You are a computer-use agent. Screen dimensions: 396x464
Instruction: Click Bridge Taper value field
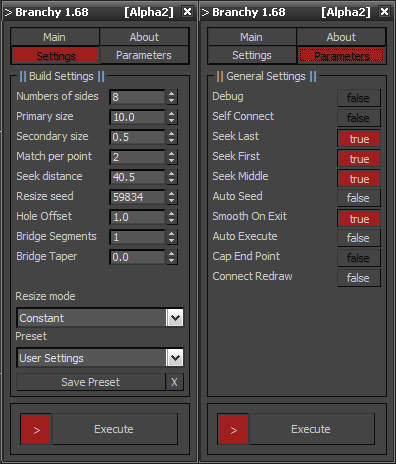[x=137, y=257]
